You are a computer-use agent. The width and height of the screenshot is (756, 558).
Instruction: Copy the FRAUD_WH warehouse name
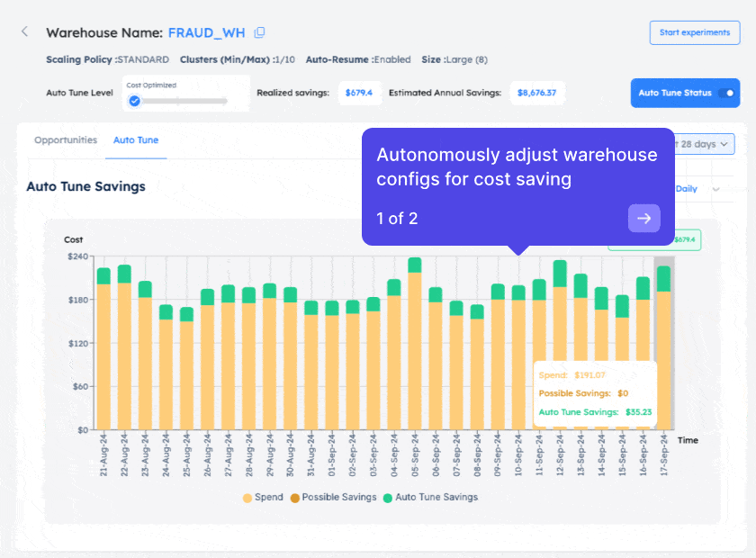(260, 32)
